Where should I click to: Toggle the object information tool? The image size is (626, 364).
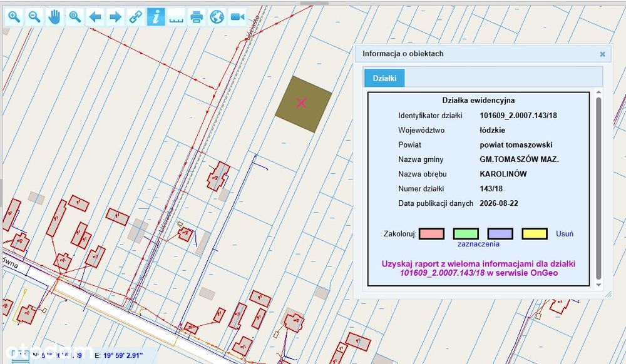pyautogui.click(x=156, y=17)
